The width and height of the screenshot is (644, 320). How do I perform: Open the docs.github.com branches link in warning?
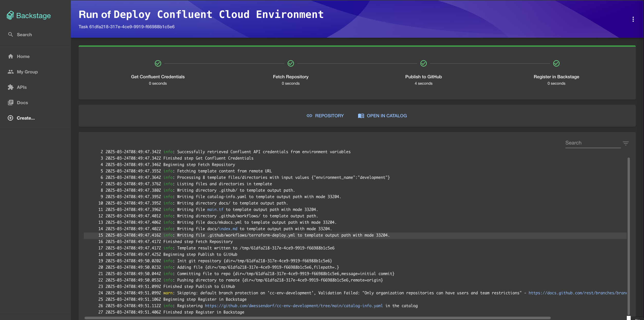(x=578, y=293)
